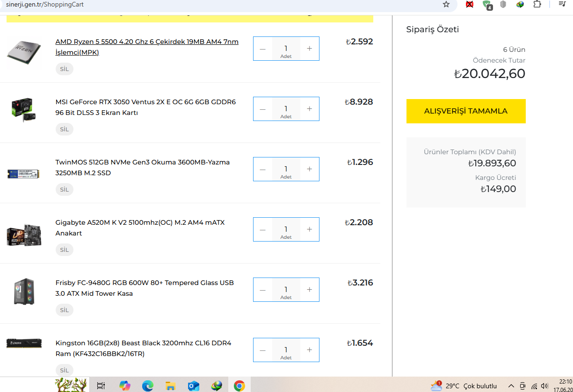The image size is (573, 392).
Task: Increase quantity of AMD Ryzen 5 5500
Action: 309,49
